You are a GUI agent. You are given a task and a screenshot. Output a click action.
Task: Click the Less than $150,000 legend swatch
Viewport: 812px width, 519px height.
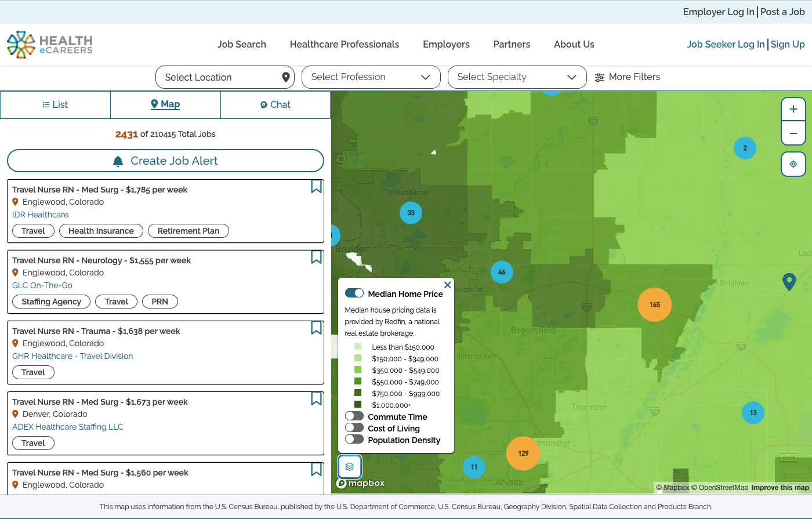tap(358, 347)
